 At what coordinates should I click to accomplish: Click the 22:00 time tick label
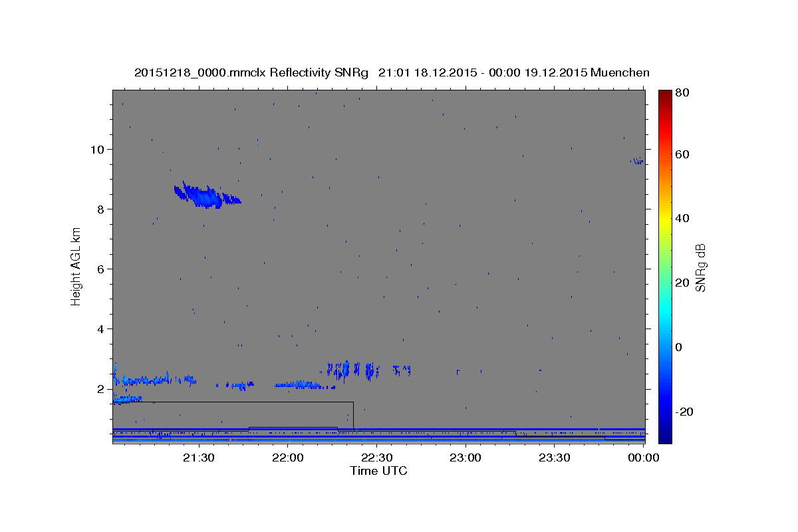point(287,458)
